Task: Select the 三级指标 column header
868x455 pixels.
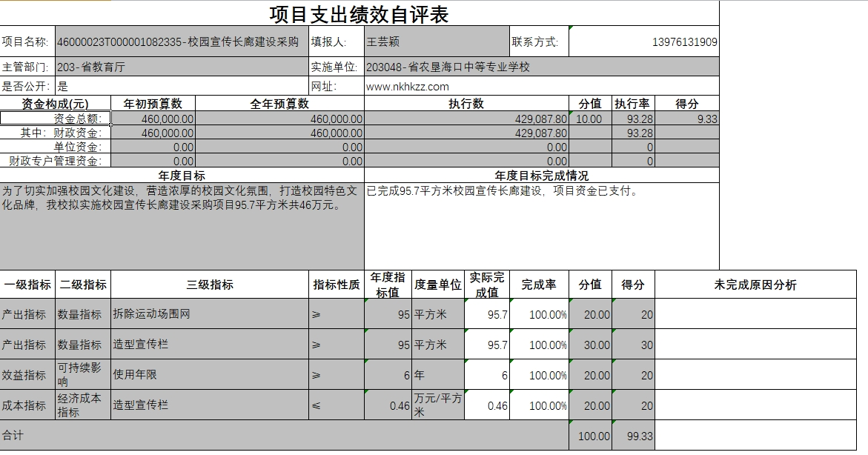Action: pyautogui.click(x=210, y=285)
